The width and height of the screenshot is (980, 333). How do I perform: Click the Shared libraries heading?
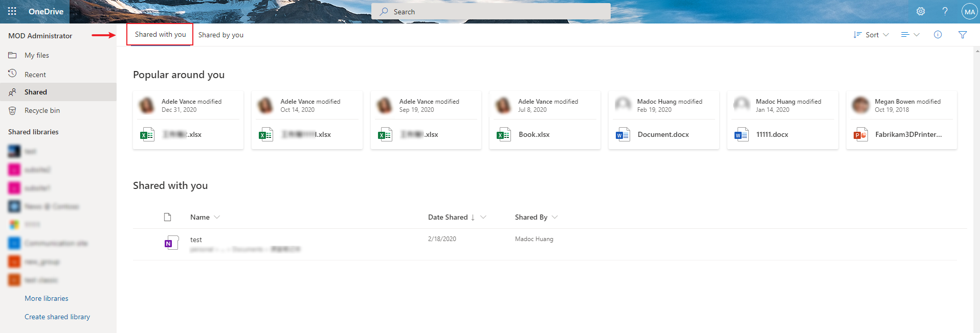(33, 132)
